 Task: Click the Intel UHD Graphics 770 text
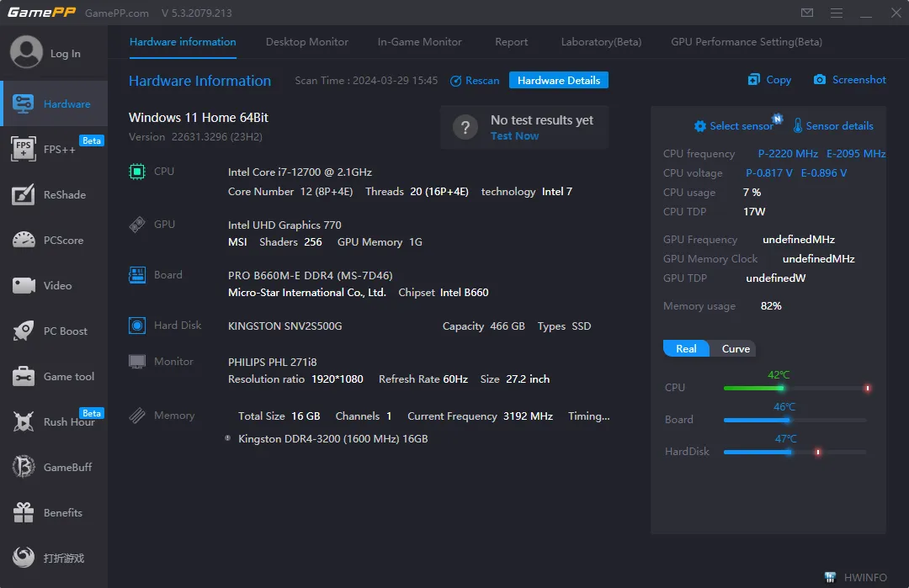[284, 225]
